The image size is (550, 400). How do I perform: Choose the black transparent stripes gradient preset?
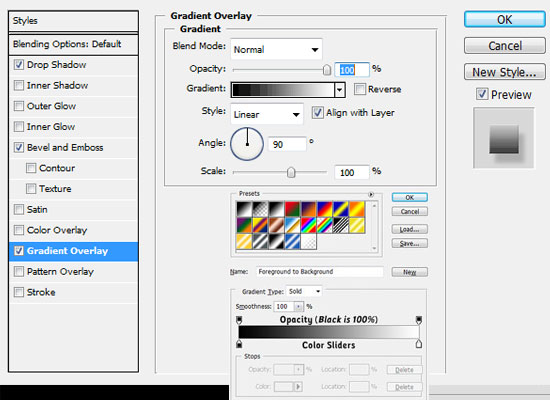point(341,226)
